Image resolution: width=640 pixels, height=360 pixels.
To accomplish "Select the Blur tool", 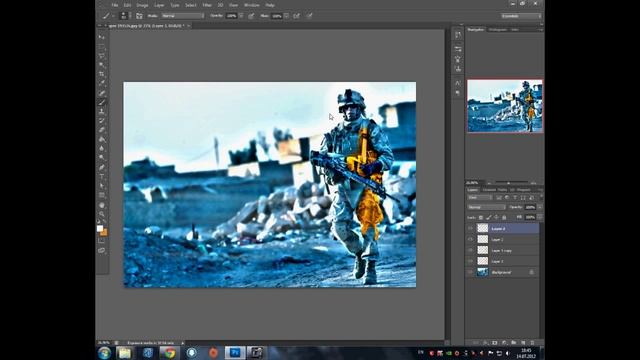I will [102, 149].
